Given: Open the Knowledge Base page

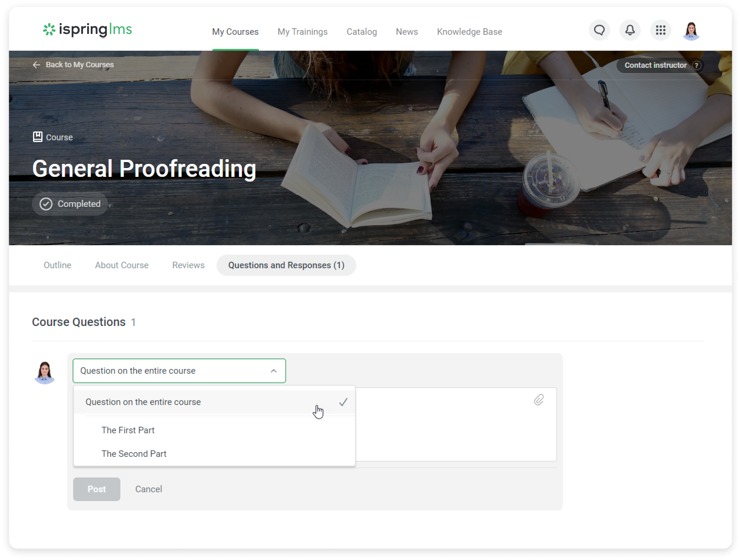Looking at the screenshot, I should pyautogui.click(x=469, y=32).
